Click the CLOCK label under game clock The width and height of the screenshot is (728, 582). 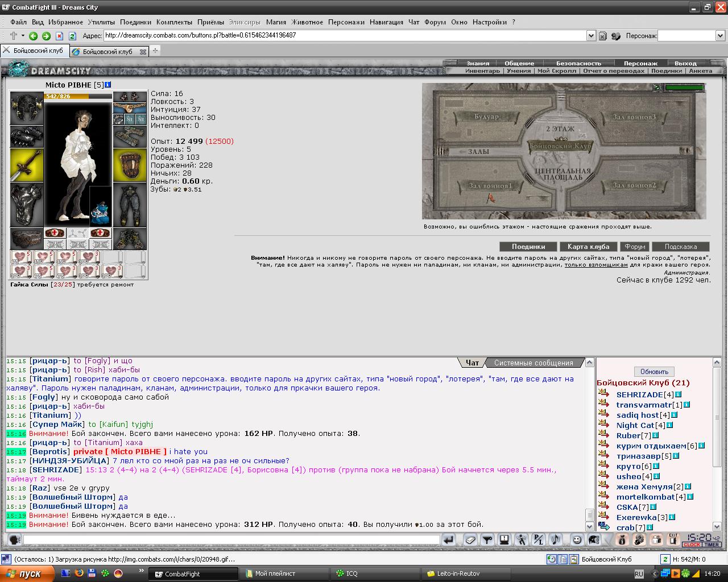(x=692, y=544)
